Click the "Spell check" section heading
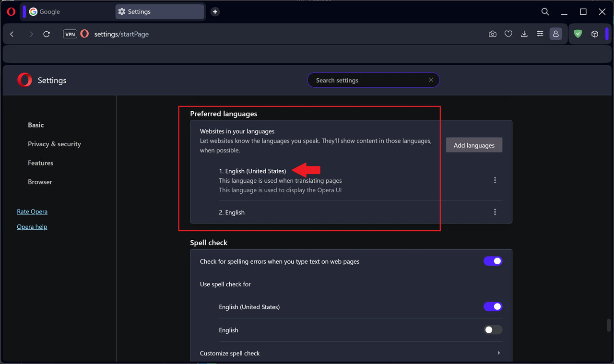This screenshot has width=614, height=364. pyautogui.click(x=209, y=243)
